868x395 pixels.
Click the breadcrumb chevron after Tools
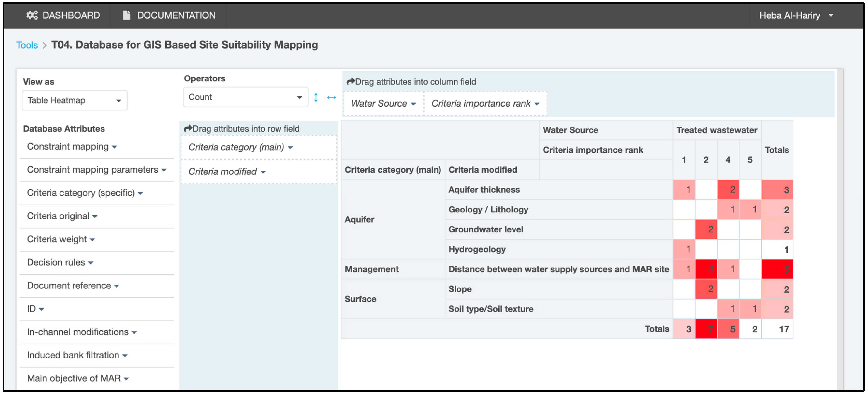[44, 45]
